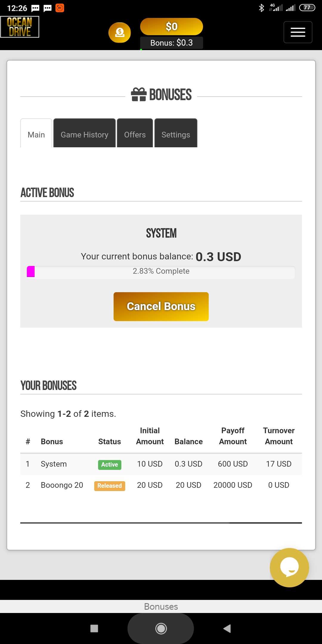This screenshot has height=644, width=322.
Task: Tap the orange Released status badge
Action: (x=109, y=486)
